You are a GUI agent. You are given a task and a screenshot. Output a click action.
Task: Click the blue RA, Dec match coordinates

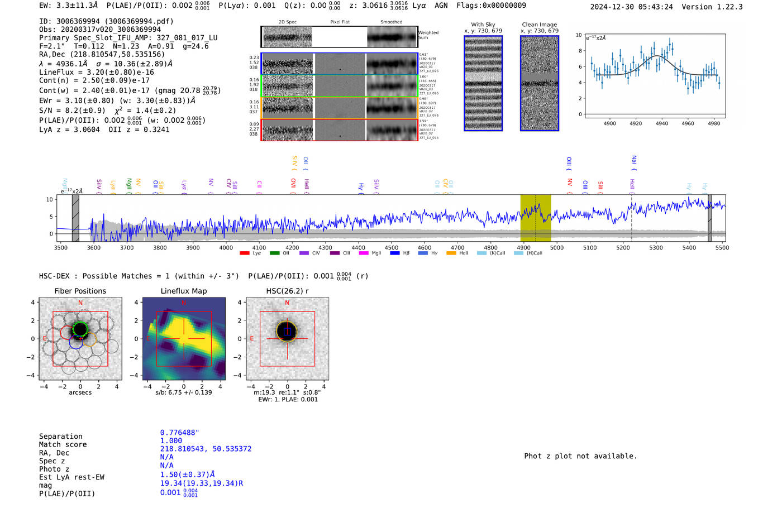(206, 449)
